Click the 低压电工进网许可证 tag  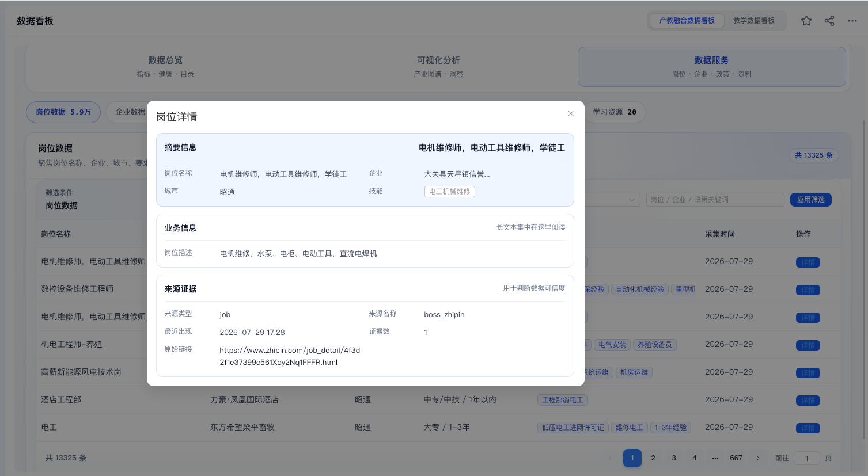[573, 428]
